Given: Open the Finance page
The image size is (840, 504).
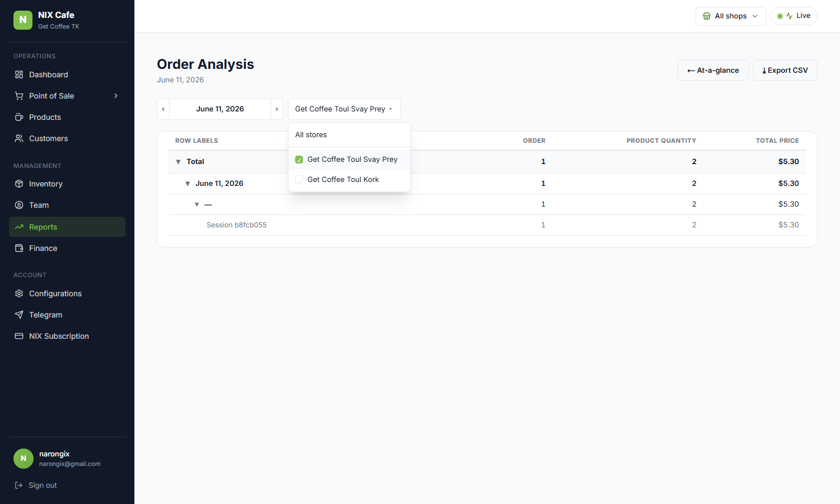Looking at the screenshot, I should pyautogui.click(x=67, y=248).
